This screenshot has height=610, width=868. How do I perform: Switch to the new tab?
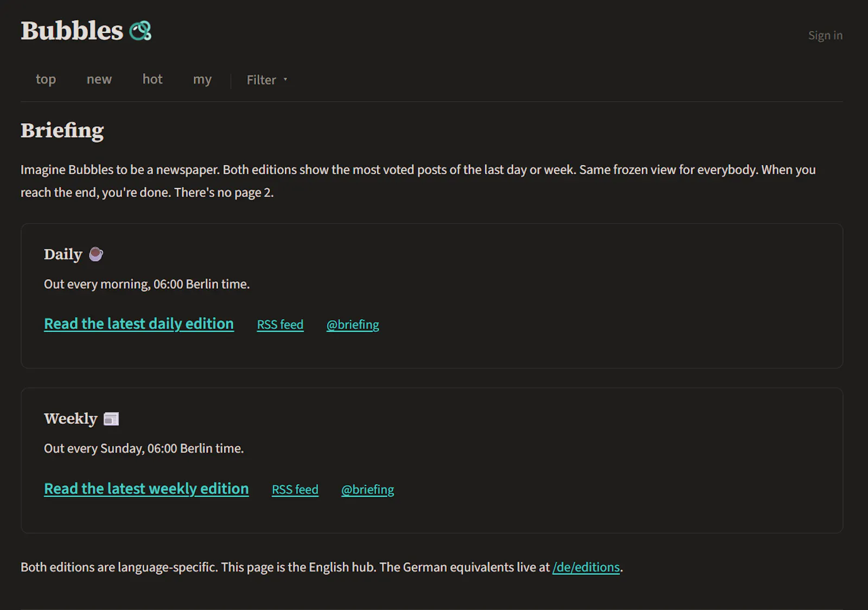tap(99, 79)
